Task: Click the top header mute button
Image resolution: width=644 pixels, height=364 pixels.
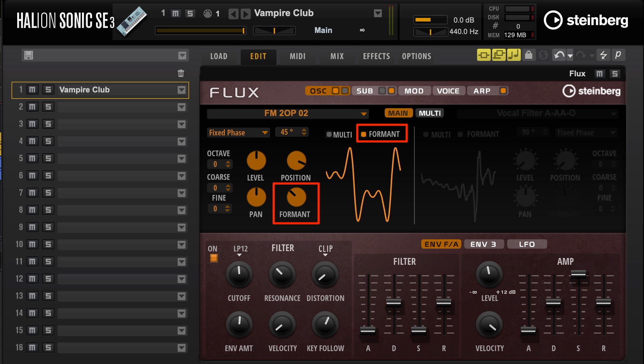Action: tap(176, 14)
